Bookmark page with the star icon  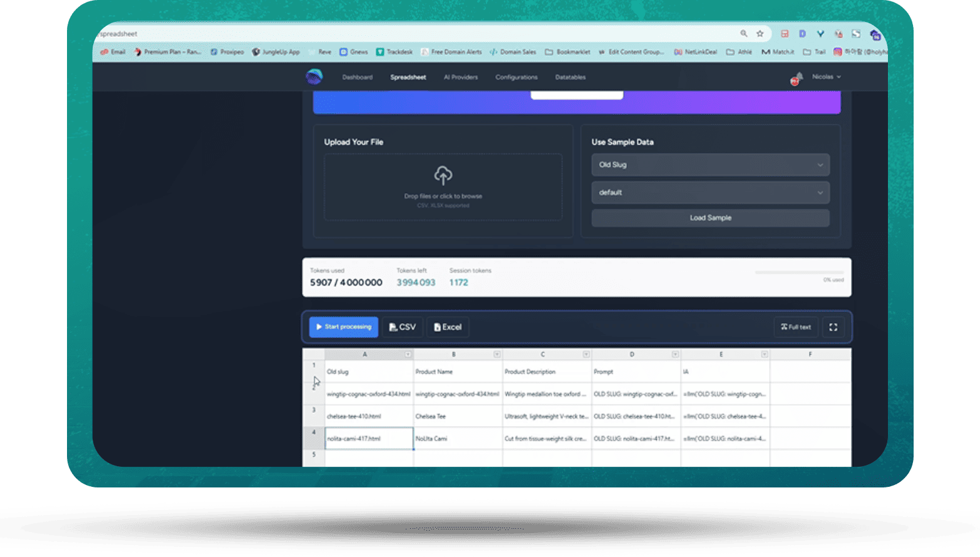pos(760,34)
